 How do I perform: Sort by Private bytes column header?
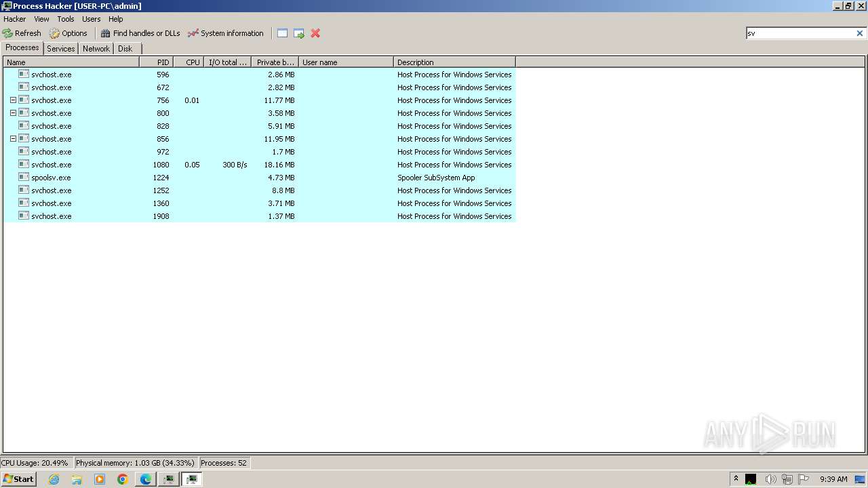[x=275, y=62]
